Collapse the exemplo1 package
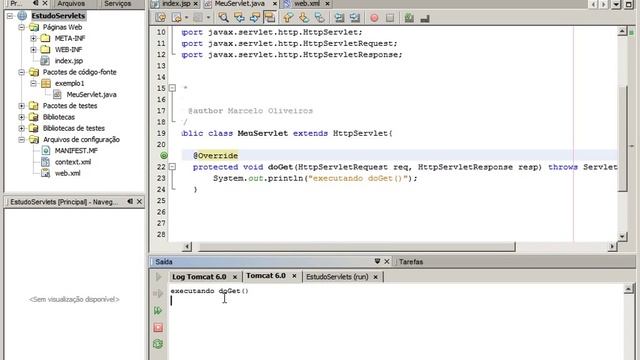640x360 pixels. click(x=33, y=83)
